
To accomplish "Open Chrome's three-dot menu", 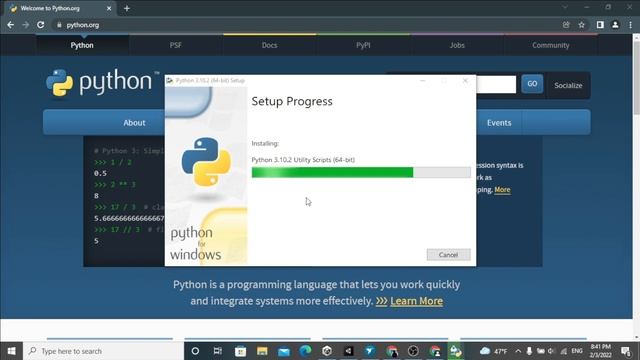I will click(631, 25).
